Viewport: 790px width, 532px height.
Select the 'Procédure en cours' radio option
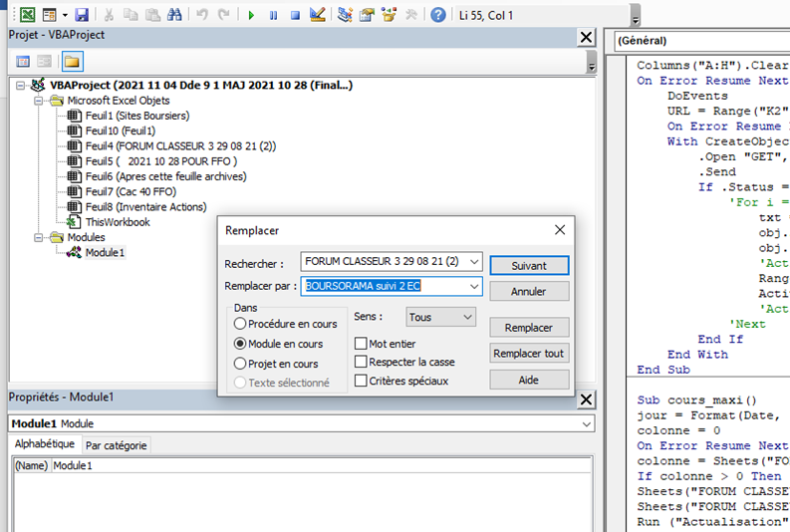click(240, 324)
